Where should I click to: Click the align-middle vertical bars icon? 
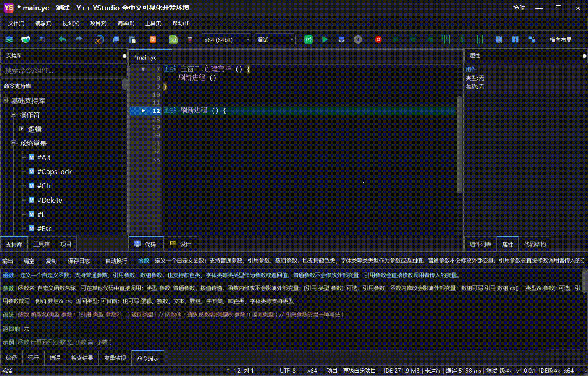tap(462, 39)
